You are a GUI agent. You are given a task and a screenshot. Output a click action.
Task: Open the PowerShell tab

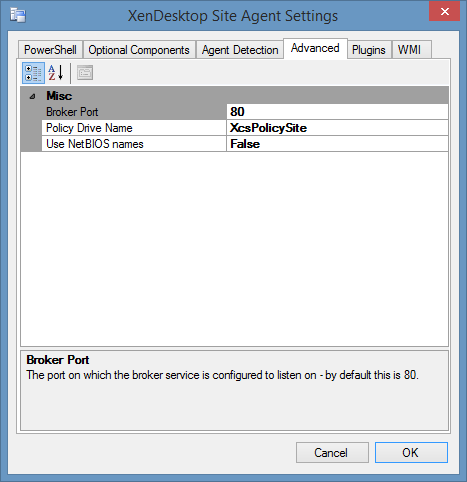[x=50, y=50]
